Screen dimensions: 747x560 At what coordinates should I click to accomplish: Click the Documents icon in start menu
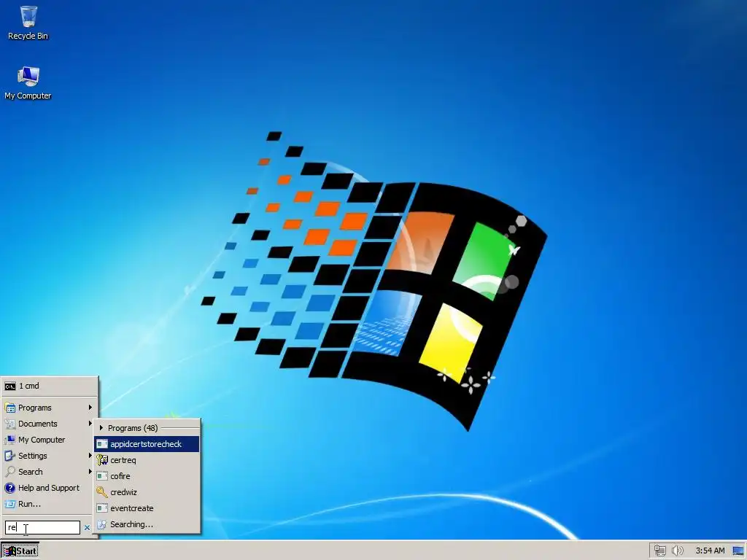pyautogui.click(x=10, y=424)
